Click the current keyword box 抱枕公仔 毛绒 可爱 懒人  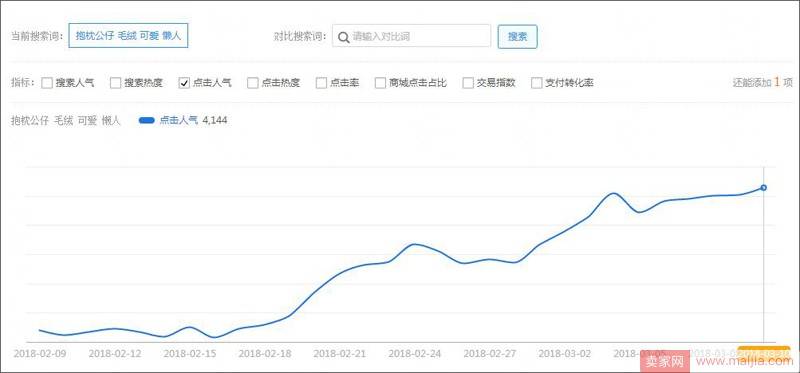(x=128, y=36)
